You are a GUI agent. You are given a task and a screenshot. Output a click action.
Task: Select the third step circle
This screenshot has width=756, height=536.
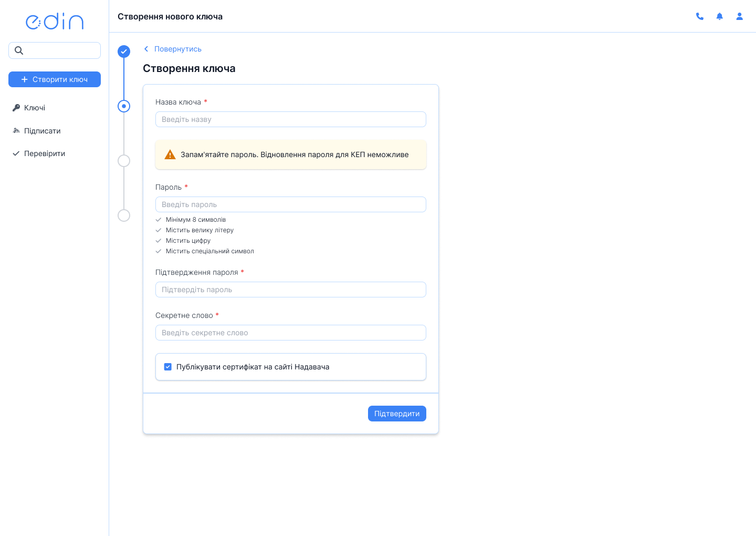coord(124,161)
